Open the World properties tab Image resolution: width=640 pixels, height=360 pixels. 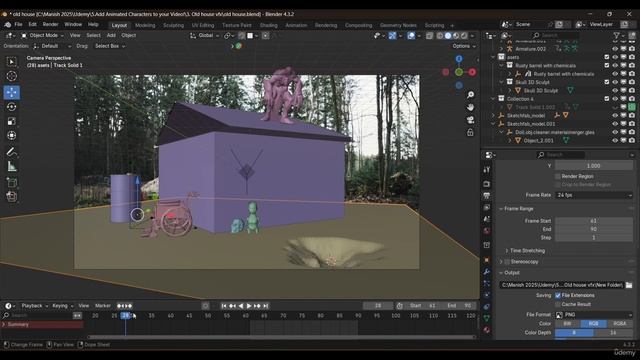tap(487, 231)
